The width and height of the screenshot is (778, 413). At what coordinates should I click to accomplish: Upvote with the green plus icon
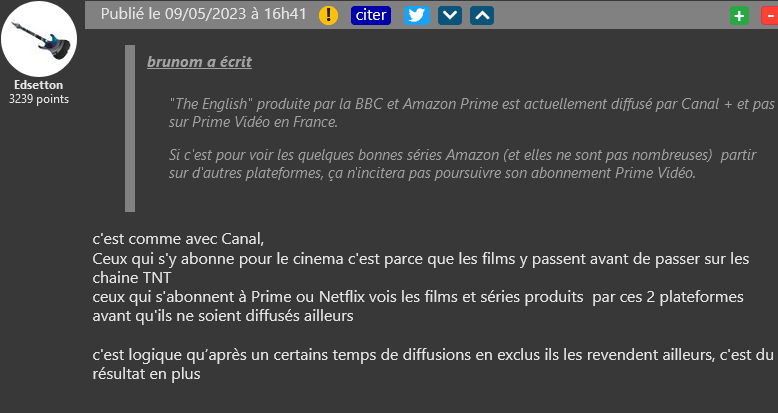tap(740, 15)
